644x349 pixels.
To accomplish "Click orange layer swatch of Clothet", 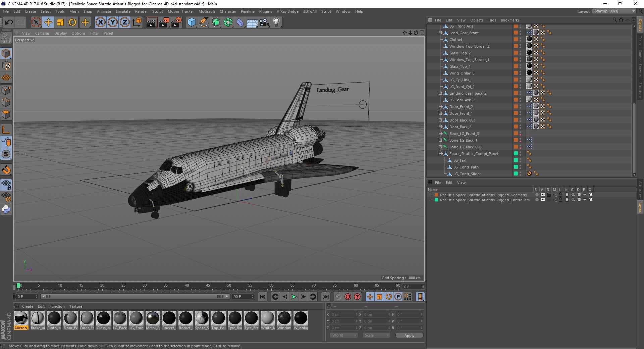I will [516, 39].
